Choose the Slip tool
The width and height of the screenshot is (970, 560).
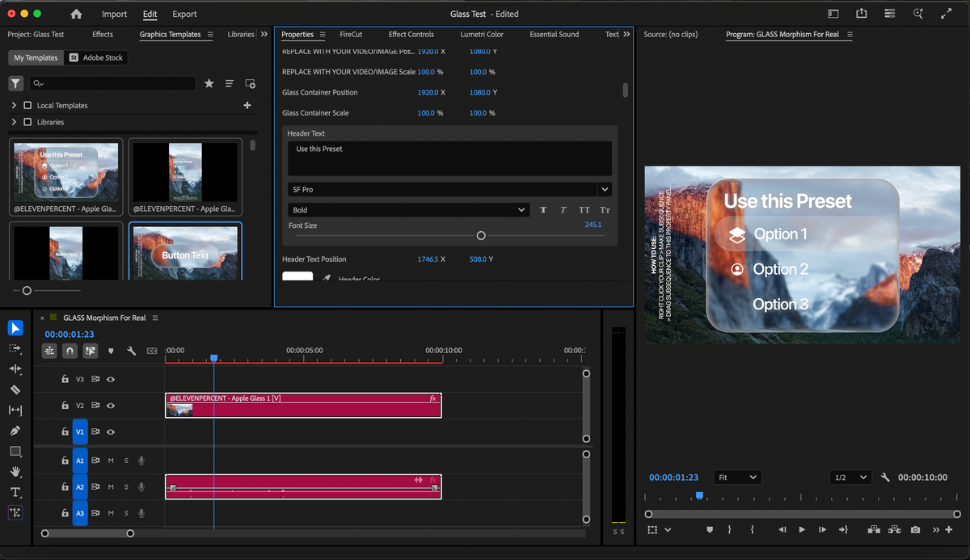15,411
